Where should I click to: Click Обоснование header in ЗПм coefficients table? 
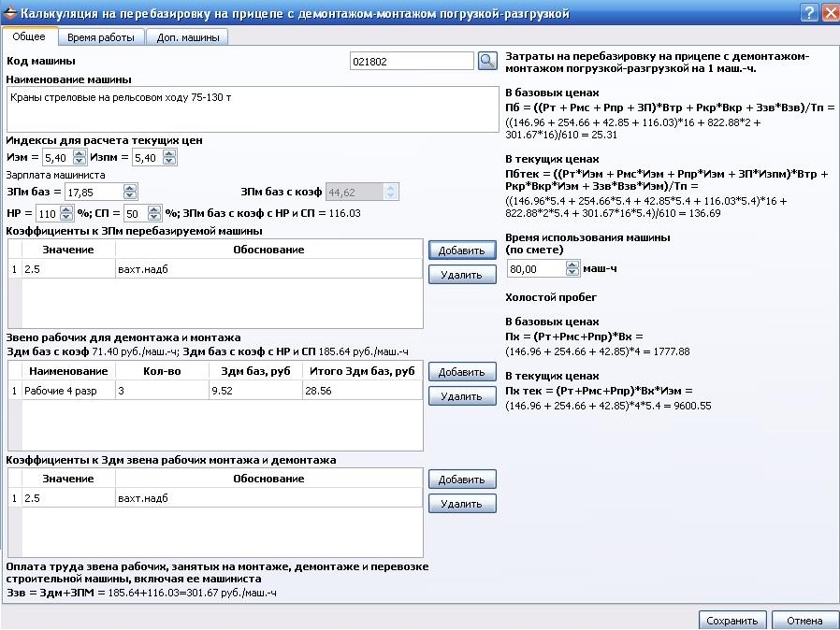tap(268, 250)
